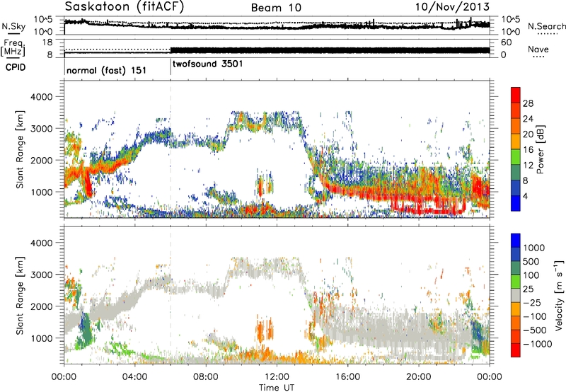Viewport: 566px width, 392px height.
Task: Click the 'Time UT' axis label
Action: [x=277, y=388]
